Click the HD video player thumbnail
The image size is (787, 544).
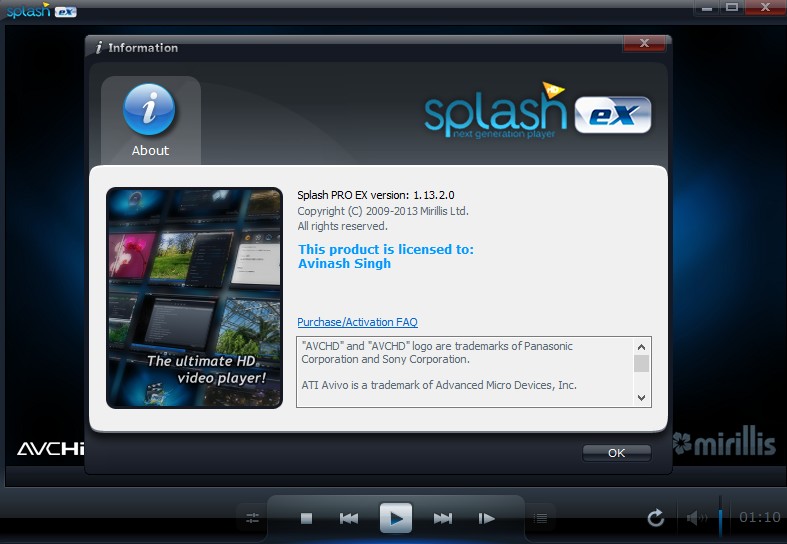194,298
